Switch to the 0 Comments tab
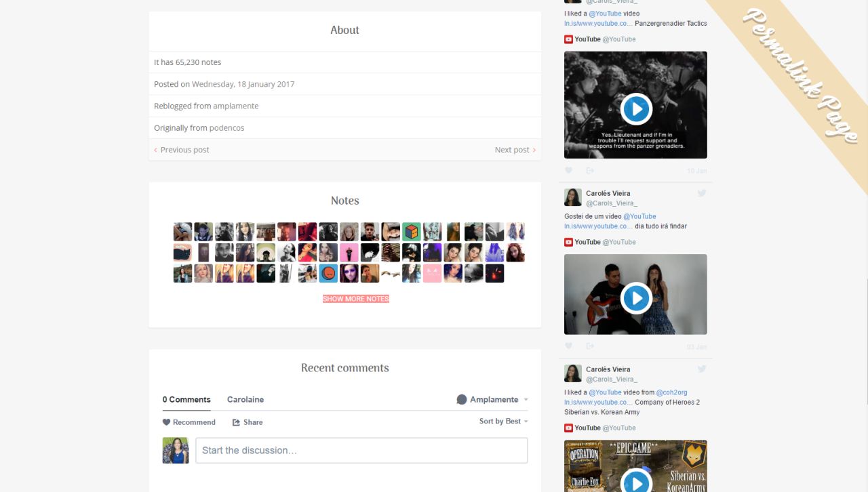The width and height of the screenshot is (868, 492). click(x=186, y=400)
